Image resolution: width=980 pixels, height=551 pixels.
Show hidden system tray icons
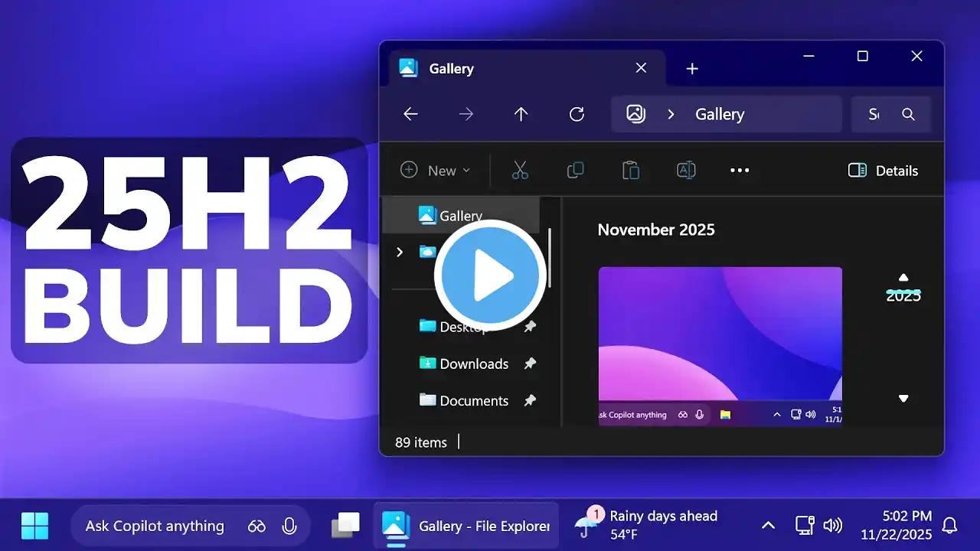click(768, 526)
